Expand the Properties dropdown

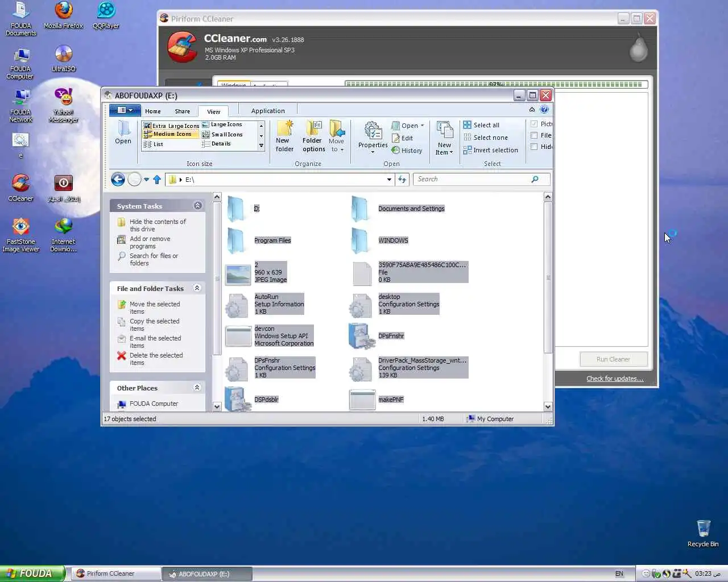[x=373, y=152]
